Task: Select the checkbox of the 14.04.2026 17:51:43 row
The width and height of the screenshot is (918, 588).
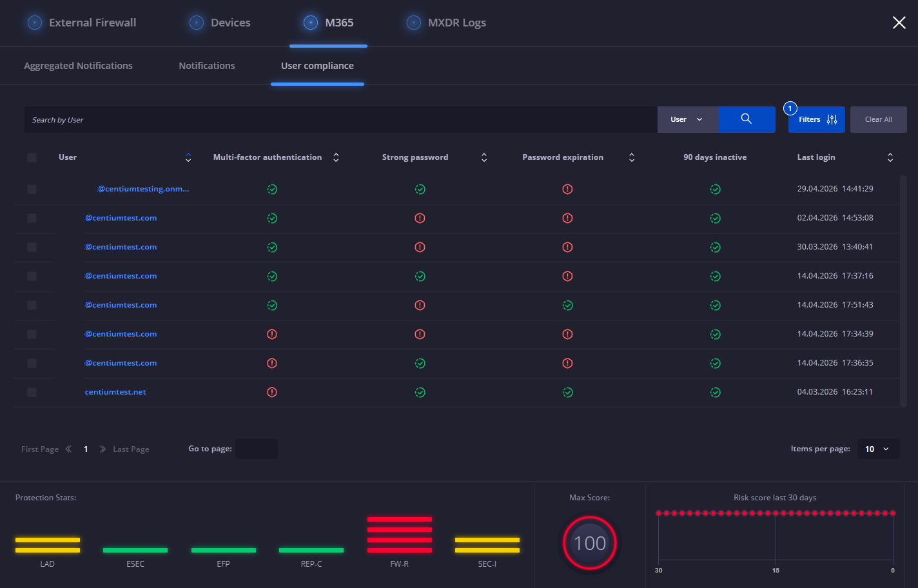Action: pos(32,305)
